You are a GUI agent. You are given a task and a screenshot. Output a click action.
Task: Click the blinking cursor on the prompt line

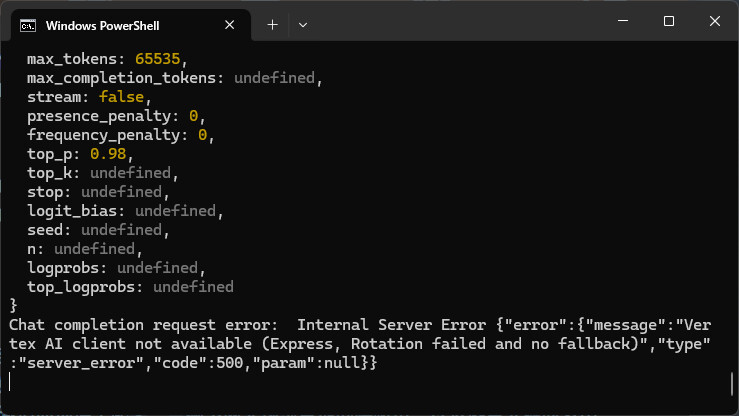10,381
